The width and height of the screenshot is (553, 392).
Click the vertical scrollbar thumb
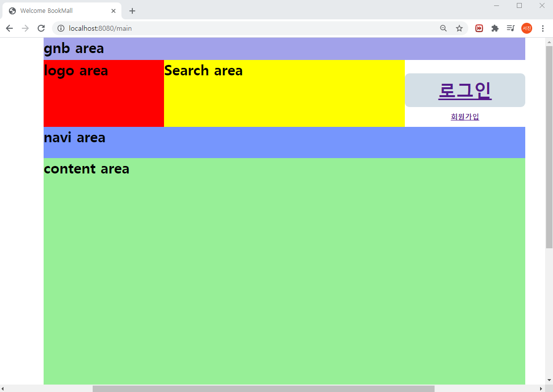(x=549, y=147)
